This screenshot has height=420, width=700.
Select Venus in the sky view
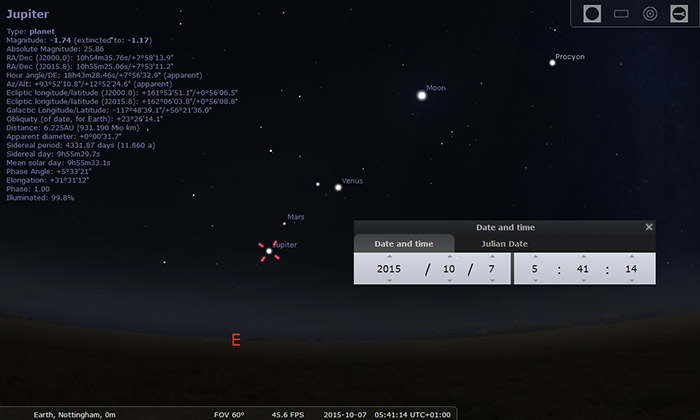click(x=338, y=186)
